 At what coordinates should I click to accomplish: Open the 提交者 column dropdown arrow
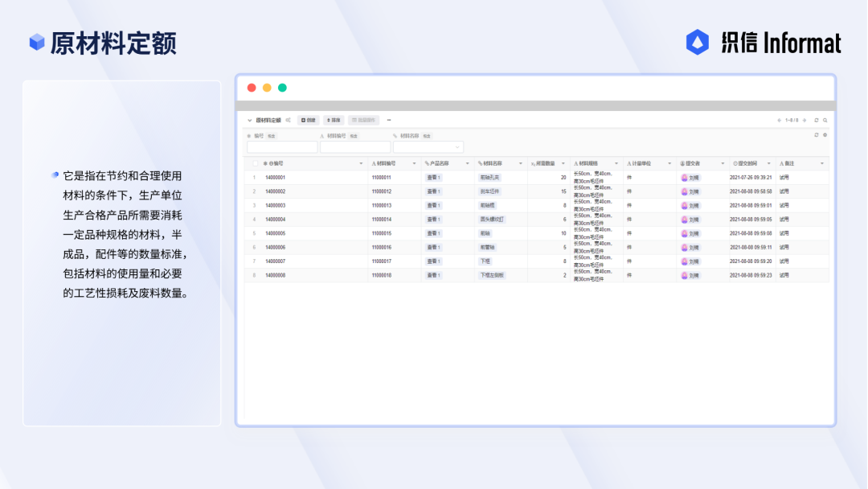coord(723,163)
